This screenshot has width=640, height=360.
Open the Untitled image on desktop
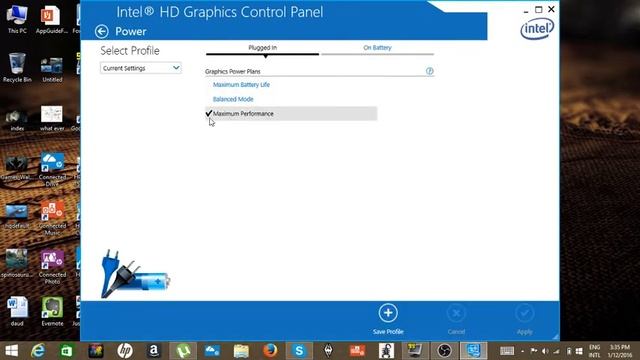click(52, 69)
